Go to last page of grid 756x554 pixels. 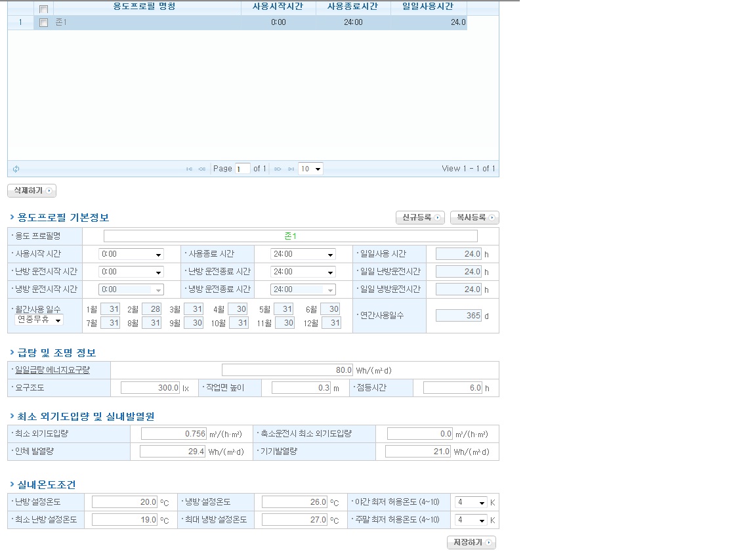tap(290, 169)
